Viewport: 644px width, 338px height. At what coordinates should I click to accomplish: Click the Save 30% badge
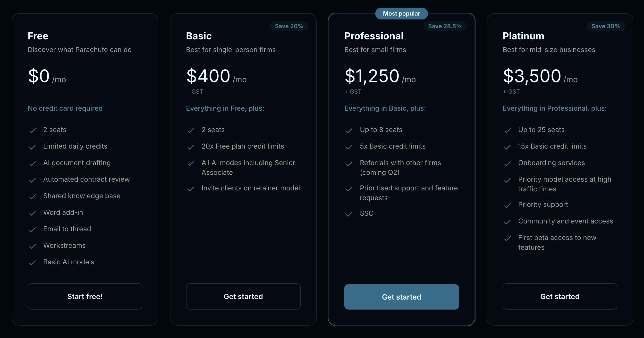(605, 26)
